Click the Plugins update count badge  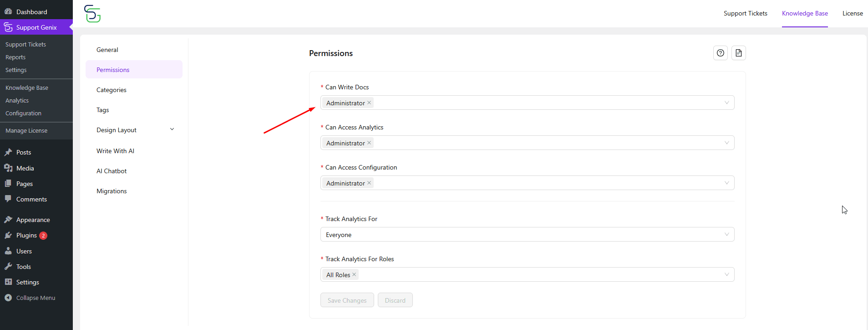point(43,236)
